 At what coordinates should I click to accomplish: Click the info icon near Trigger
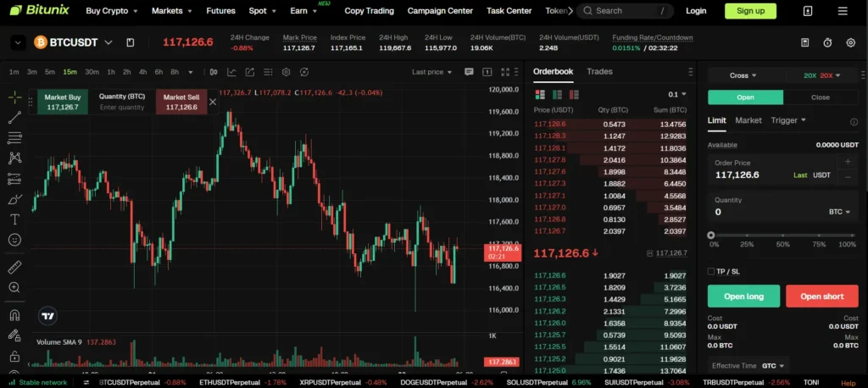[x=854, y=122]
